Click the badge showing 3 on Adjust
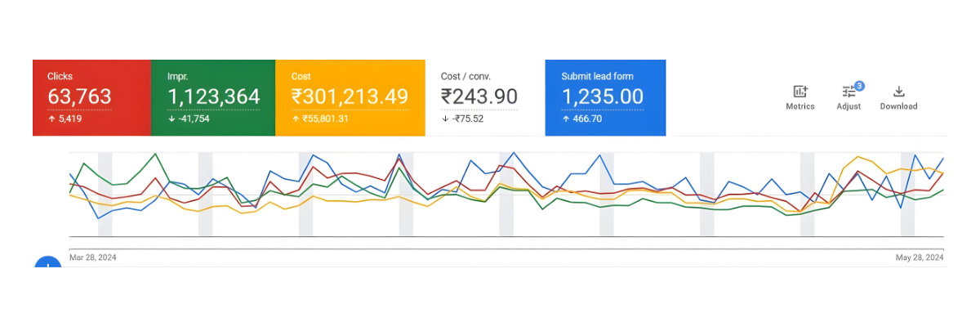This screenshot has width=980, height=327. 858,86
